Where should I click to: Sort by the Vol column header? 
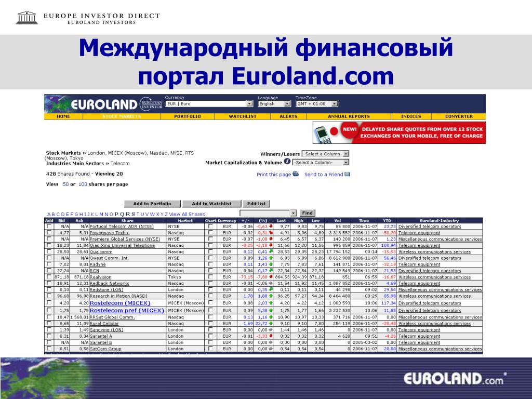click(337, 220)
